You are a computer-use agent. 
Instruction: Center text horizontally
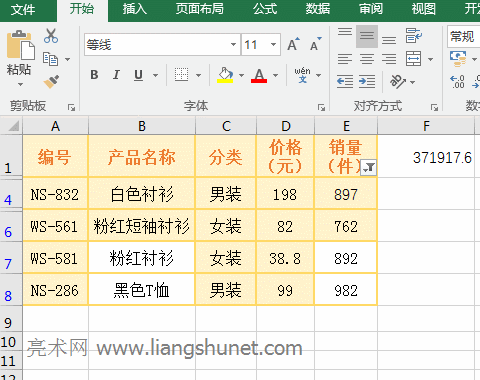pyautogui.click(x=367, y=59)
